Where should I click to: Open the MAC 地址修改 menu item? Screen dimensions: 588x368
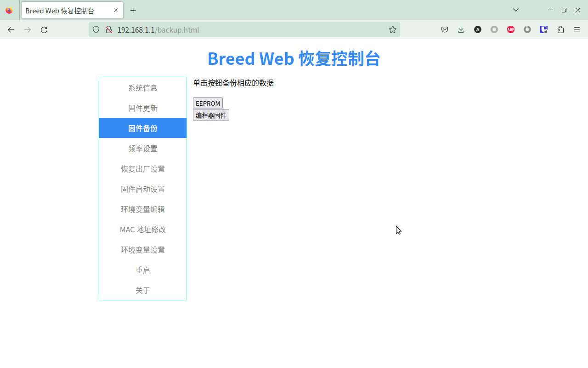click(143, 229)
